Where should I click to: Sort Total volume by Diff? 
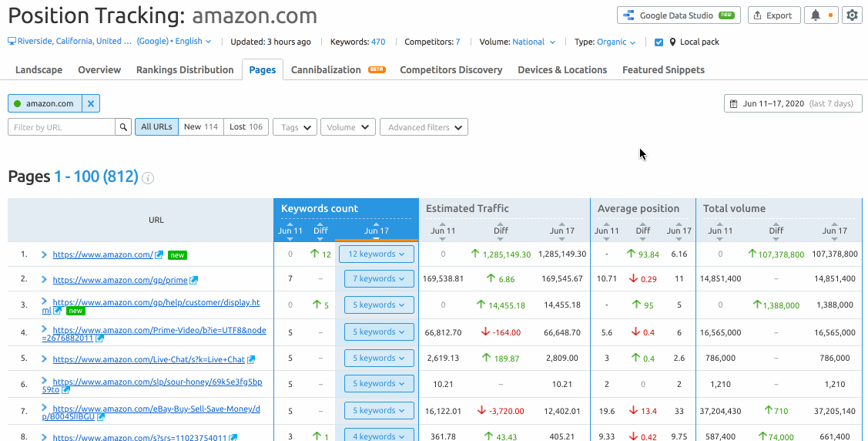click(x=776, y=231)
